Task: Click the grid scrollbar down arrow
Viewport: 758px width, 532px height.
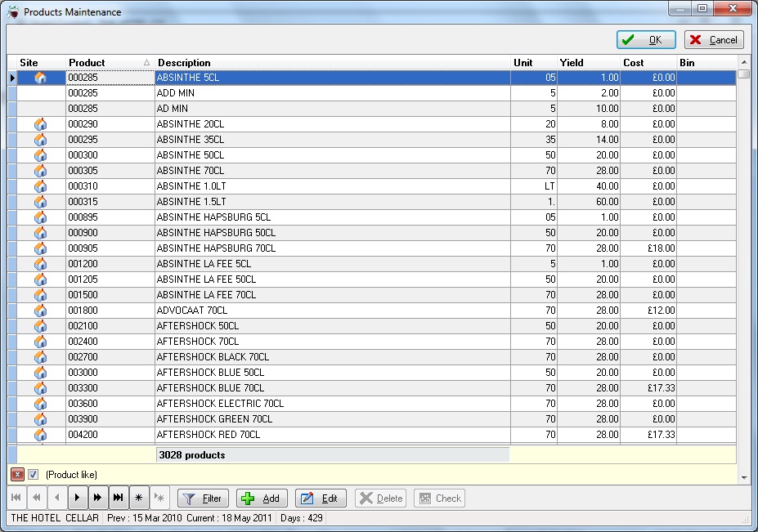Action: [744, 477]
